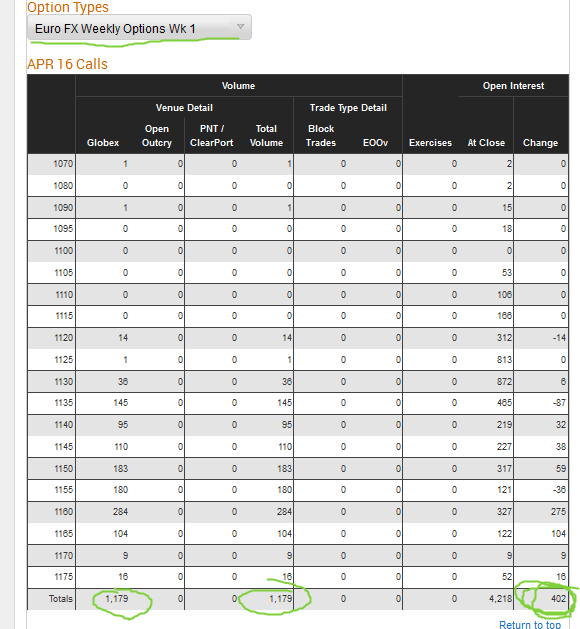This screenshot has width=580, height=629.
Task: Select strike 1080 row label
Action: point(63,186)
